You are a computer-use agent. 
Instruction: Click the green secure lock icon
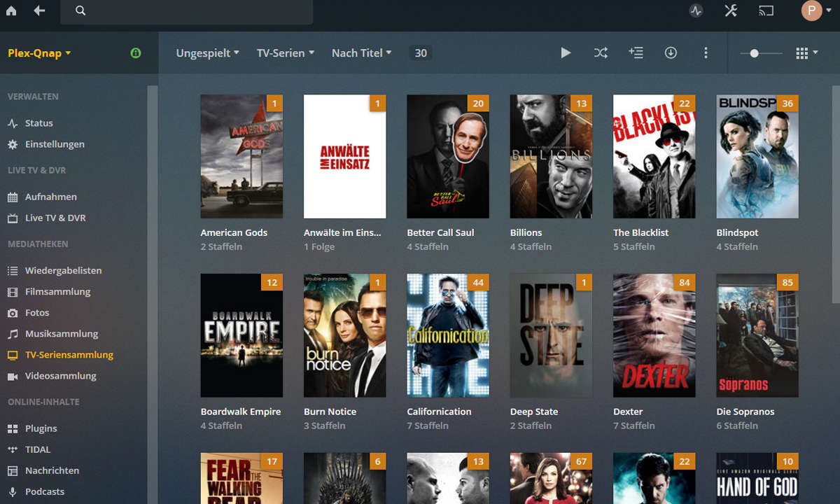136,52
